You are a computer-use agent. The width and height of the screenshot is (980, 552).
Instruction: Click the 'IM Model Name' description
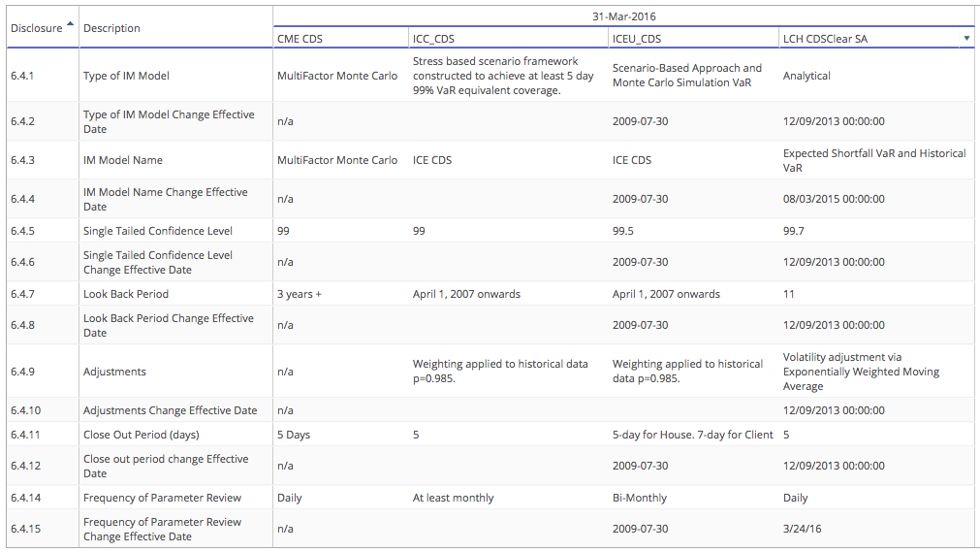[123, 160]
